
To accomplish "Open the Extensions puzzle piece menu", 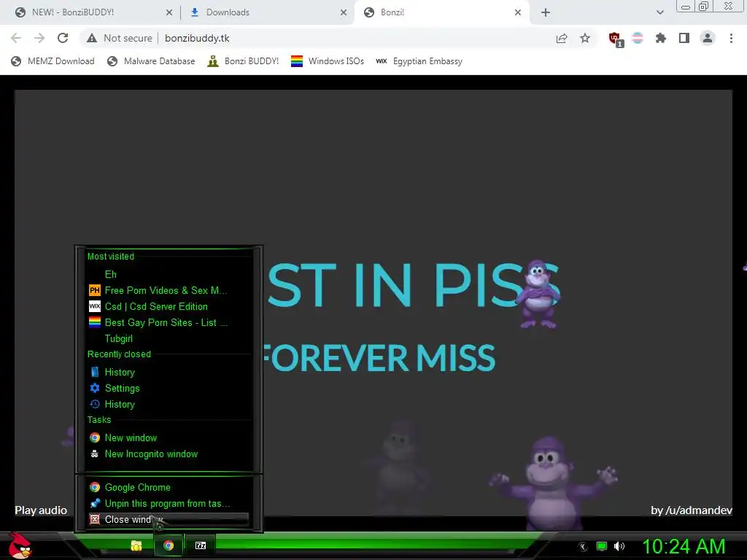I will 661,38.
